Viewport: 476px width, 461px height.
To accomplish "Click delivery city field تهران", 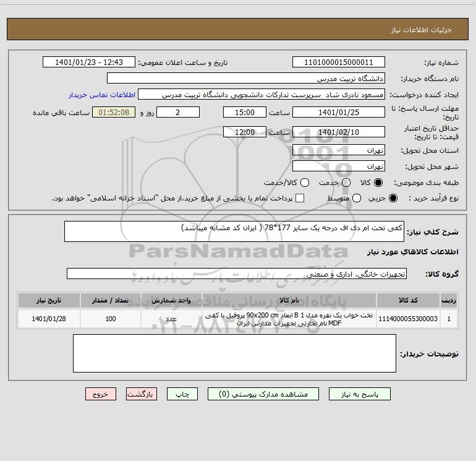I will [x=339, y=166].
